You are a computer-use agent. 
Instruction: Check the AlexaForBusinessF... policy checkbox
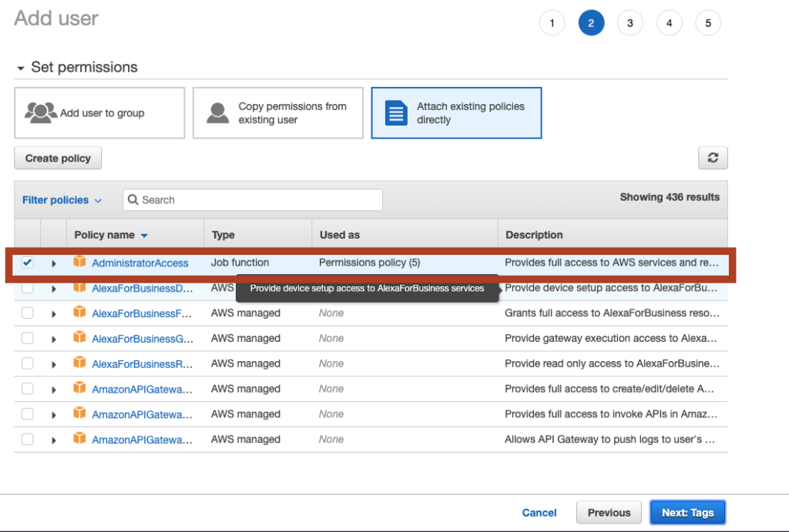(27, 313)
